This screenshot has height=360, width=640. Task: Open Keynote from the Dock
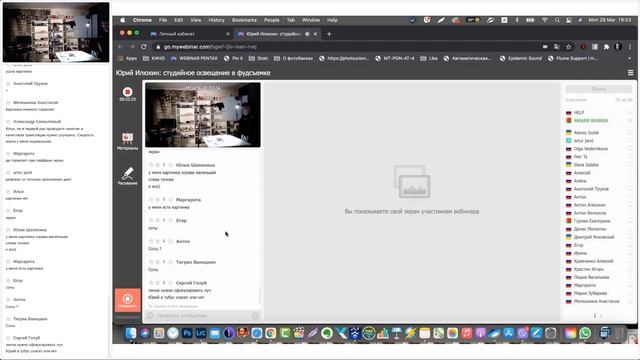396,333
